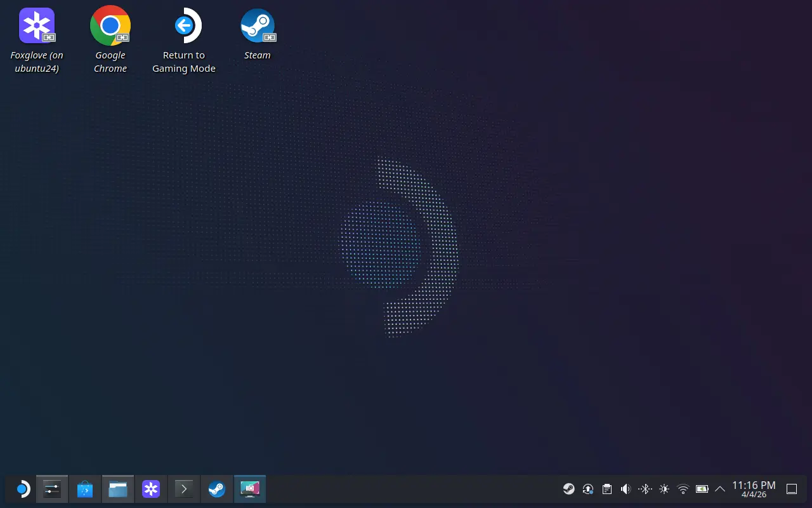This screenshot has height=508, width=812.
Task: Toggle Bluetooth from the system tray
Action: pos(645,489)
